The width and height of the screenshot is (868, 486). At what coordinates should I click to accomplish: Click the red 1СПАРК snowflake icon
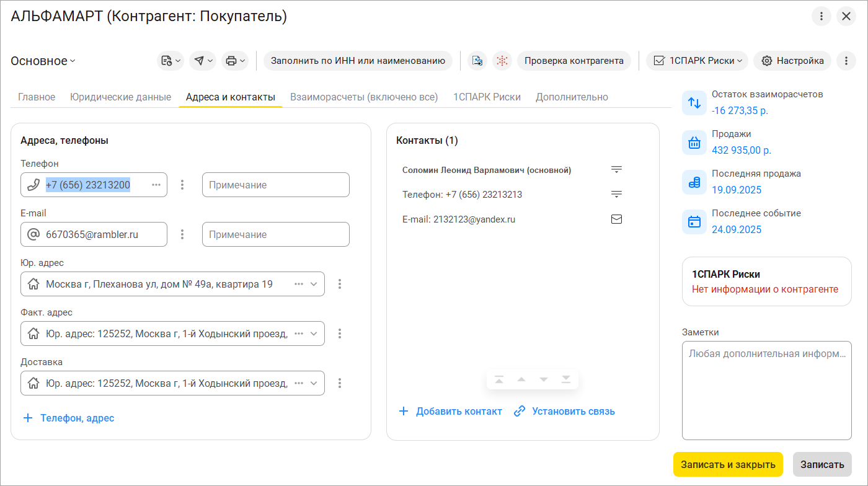502,61
